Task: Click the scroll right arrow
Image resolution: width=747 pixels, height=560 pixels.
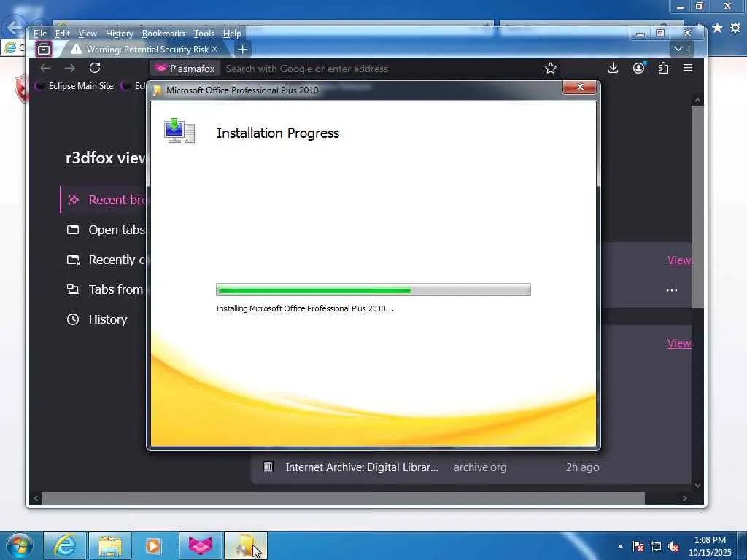Action: coord(685,498)
